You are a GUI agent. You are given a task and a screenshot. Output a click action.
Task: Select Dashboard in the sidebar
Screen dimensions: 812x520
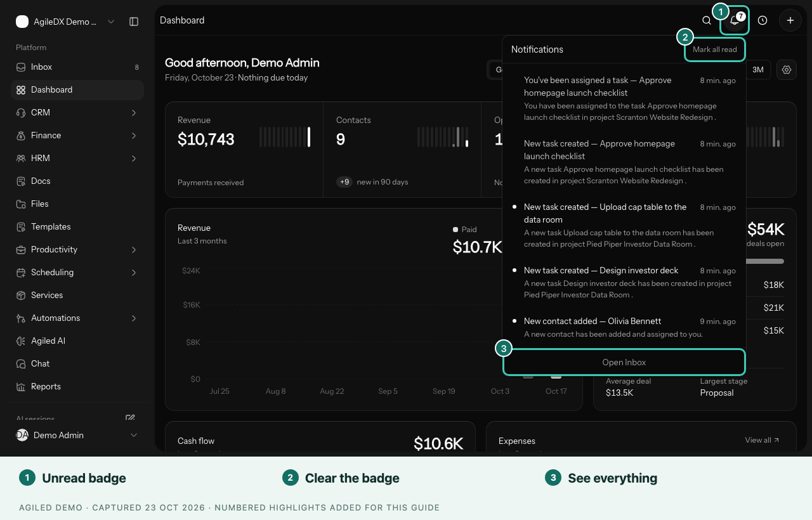coord(77,90)
